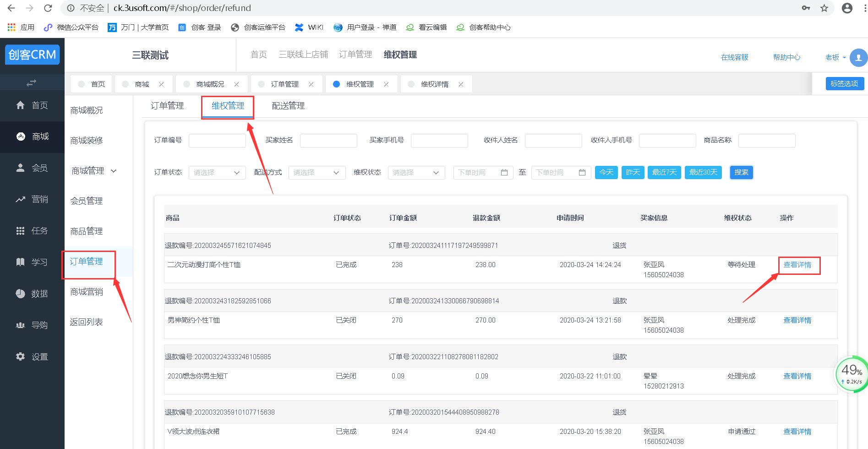Switch to the 订单管理 sub-tab
This screenshot has width=868, height=449.
pyautogui.click(x=167, y=106)
